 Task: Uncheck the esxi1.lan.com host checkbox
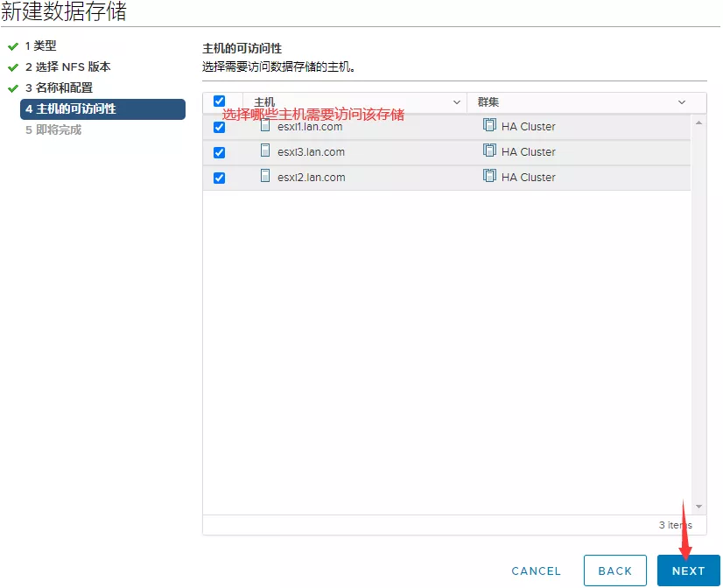pos(219,127)
